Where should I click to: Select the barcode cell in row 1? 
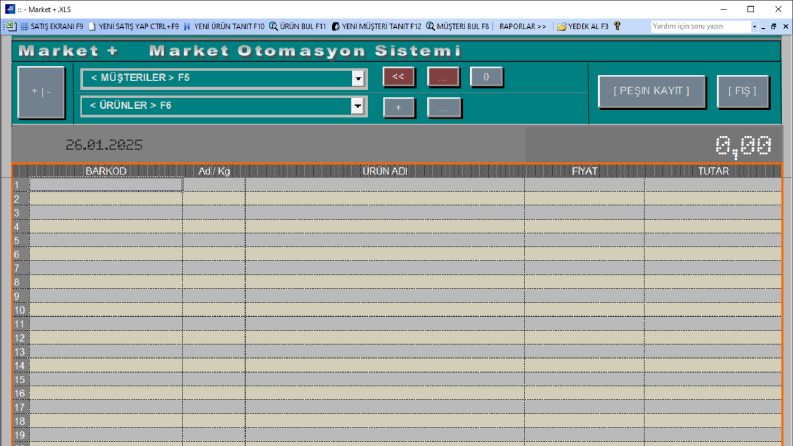point(106,185)
